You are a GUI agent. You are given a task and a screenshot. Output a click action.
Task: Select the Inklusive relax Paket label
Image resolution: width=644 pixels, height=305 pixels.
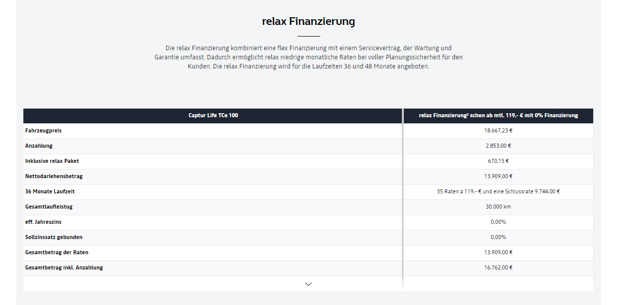point(52,161)
